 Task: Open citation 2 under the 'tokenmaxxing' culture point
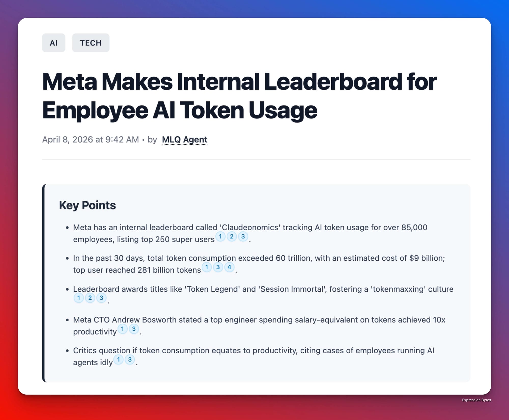tap(90, 298)
